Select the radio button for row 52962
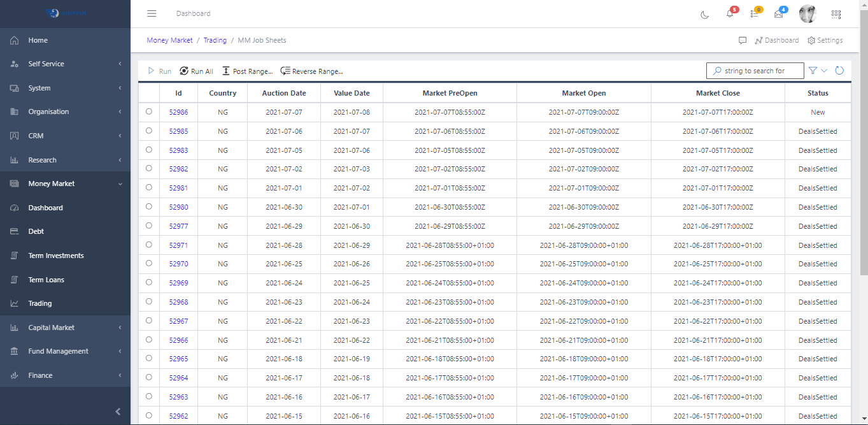 tap(148, 415)
